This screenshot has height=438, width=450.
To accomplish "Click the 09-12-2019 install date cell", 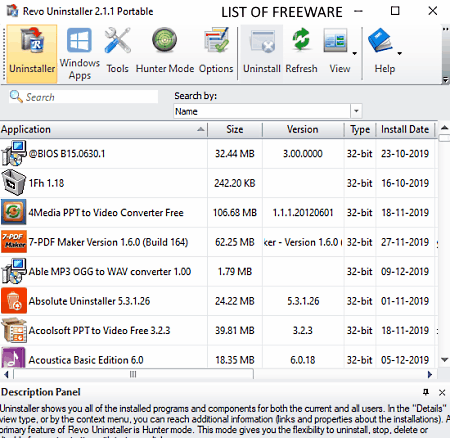I will [x=405, y=272].
